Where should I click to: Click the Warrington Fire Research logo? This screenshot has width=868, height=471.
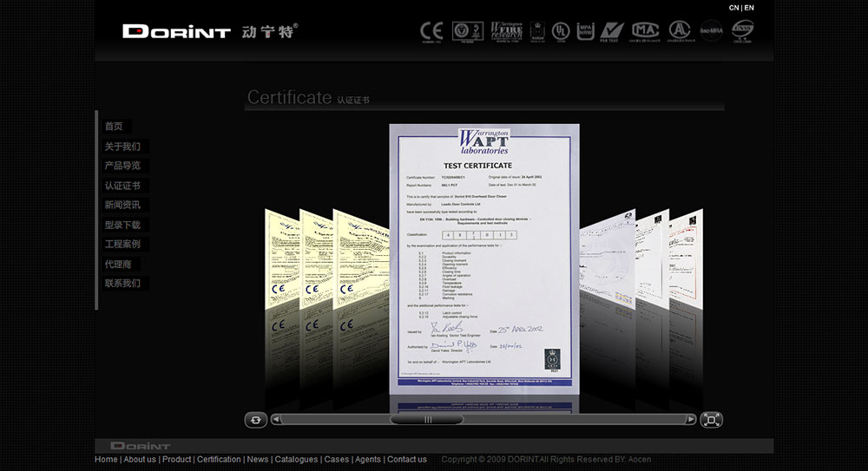pyautogui.click(x=507, y=31)
